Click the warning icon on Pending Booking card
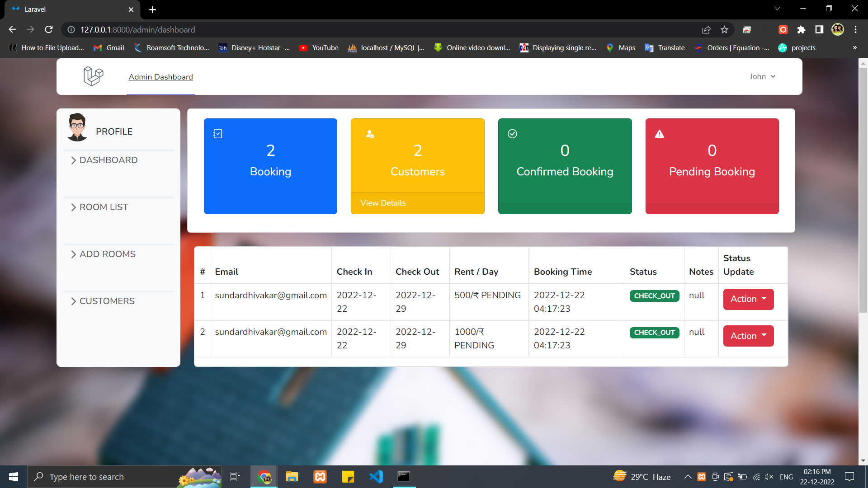 [659, 133]
